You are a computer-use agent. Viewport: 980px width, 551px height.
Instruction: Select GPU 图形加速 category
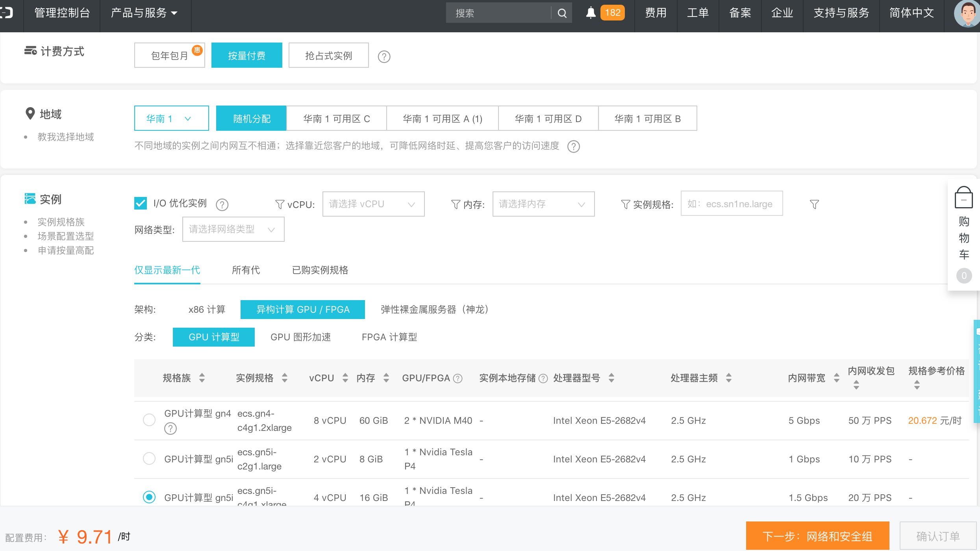[300, 337]
